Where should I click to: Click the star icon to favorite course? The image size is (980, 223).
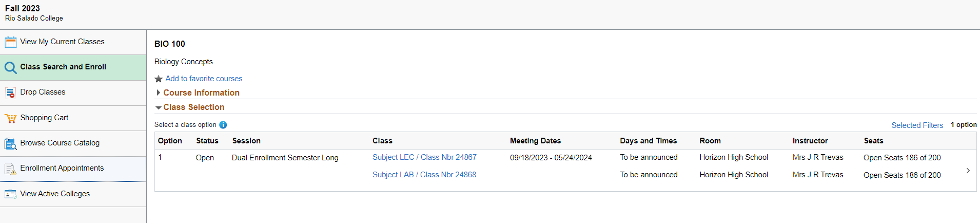(x=159, y=79)
